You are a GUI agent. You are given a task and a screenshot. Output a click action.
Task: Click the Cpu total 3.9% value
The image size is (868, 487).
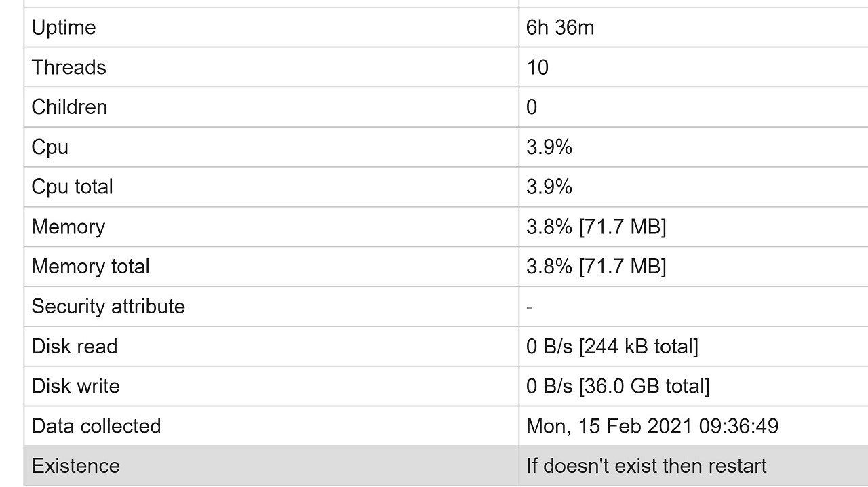click(549, 187)
